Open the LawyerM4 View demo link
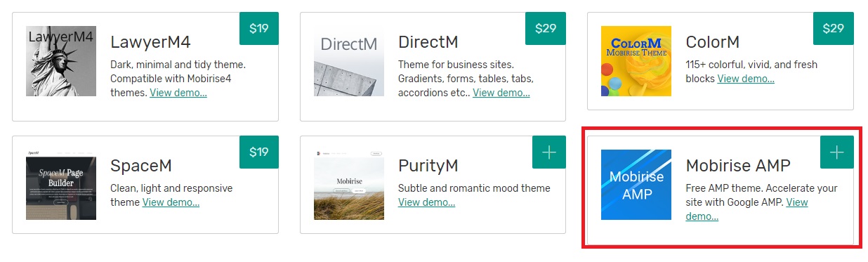The image size is (868, 262). point(178,93)
